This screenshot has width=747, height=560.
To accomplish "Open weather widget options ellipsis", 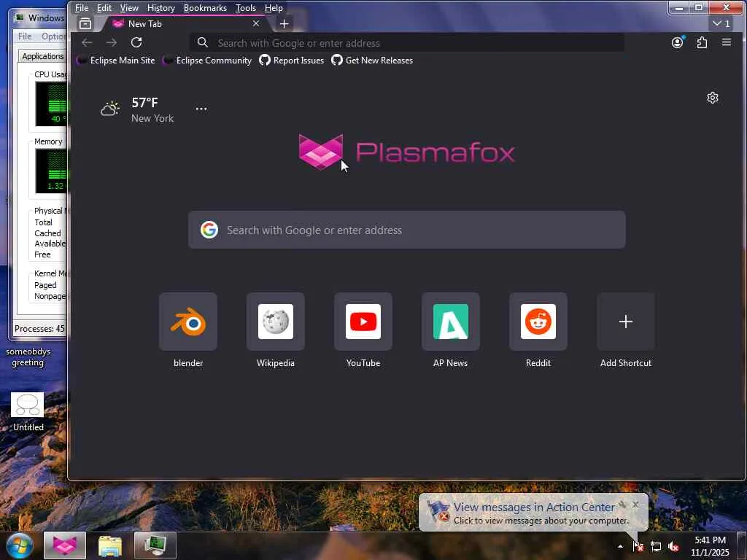I will [x=201, y=109].
